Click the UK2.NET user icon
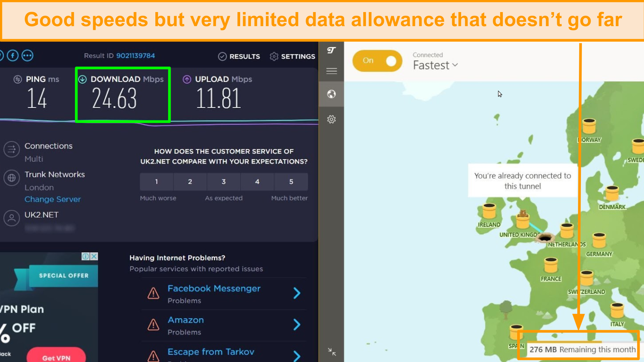Screen dimensions: 644x362 12,218
